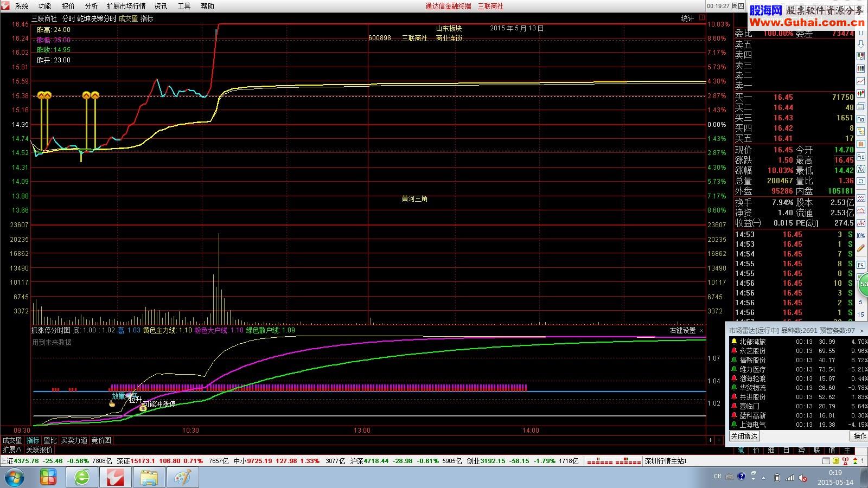Click the down-arrow icon in right toolbar
Viewport: 868px width, 488px height.
coord(861,46)
